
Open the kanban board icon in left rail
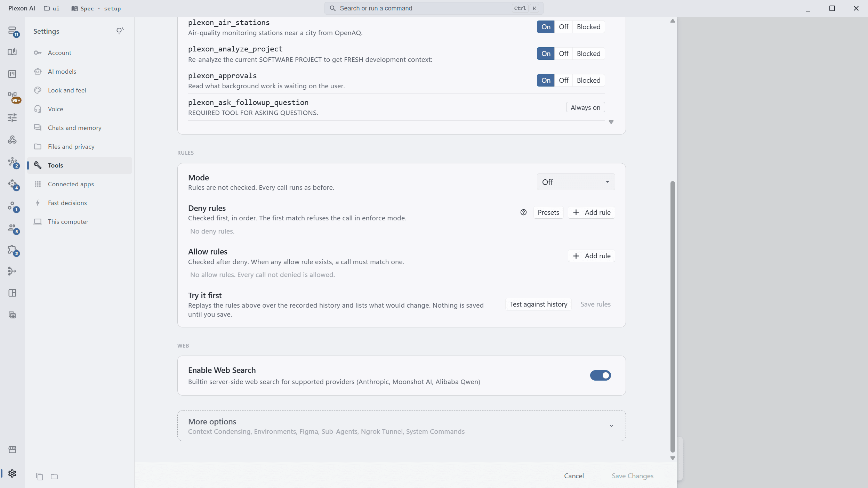(x=12, y=74)
